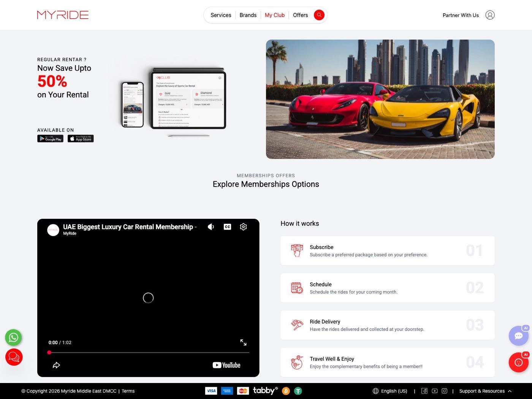Click the video loading spinner area
Screen dimensions: 532x399
148,298
